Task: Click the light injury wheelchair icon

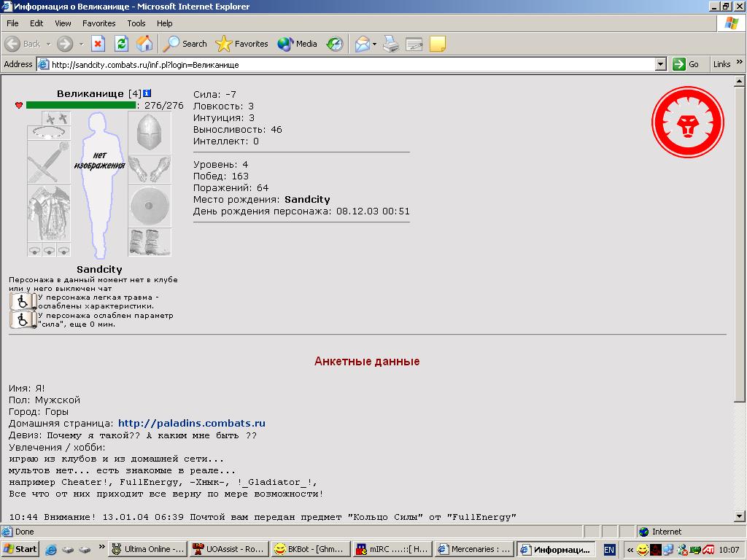Action: coord(23,301)
